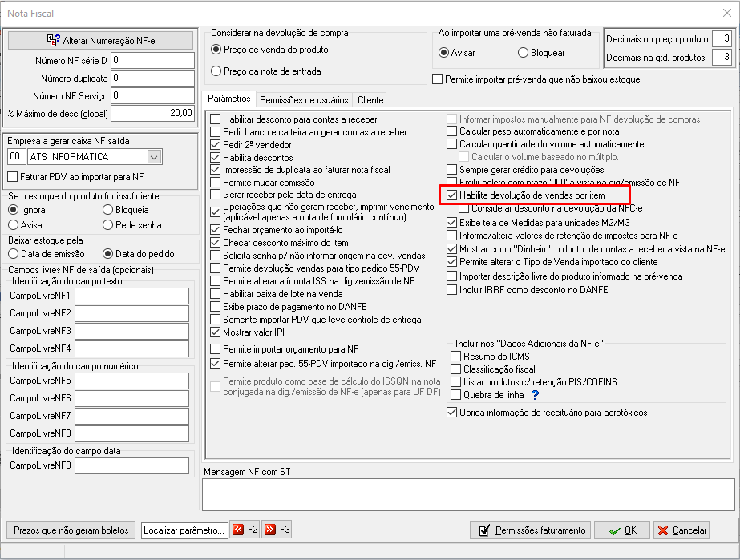Select Pede senha for insufficient stock
Image resolution: width=740 pixels, height=560 pixels.
pos(107,225)
